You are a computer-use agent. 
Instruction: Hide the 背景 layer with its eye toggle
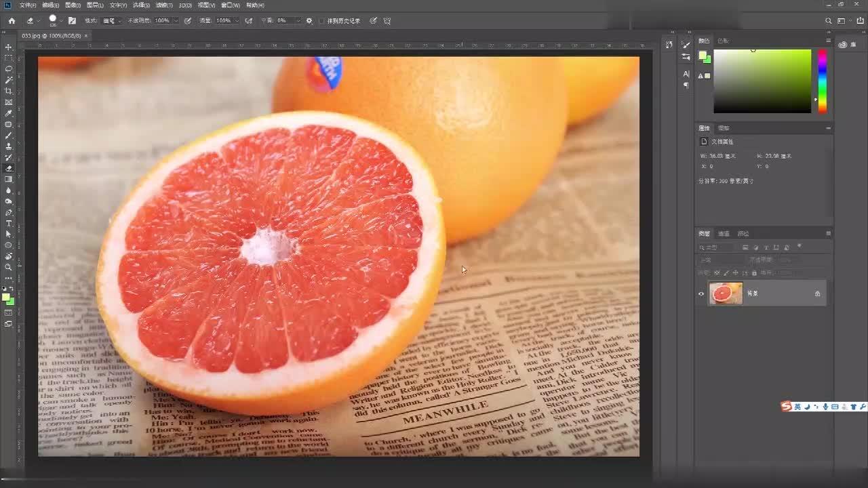click(701, 294)
